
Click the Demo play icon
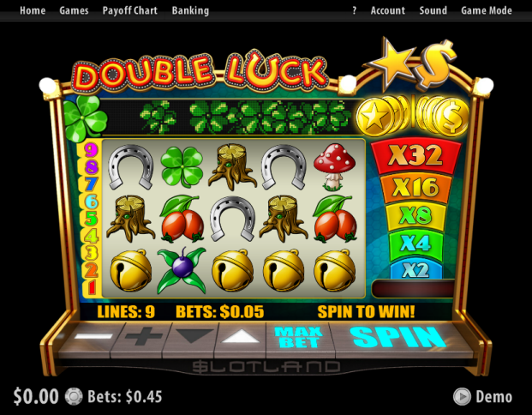tap(462, 397)
